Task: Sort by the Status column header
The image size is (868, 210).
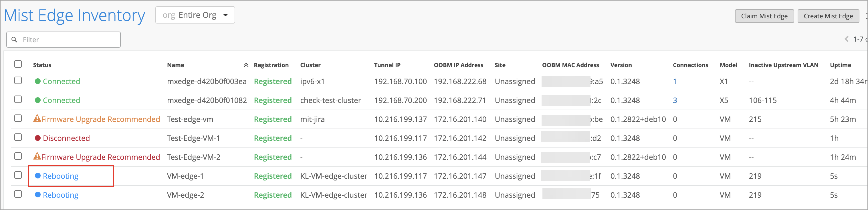Action: coord(42,65)
